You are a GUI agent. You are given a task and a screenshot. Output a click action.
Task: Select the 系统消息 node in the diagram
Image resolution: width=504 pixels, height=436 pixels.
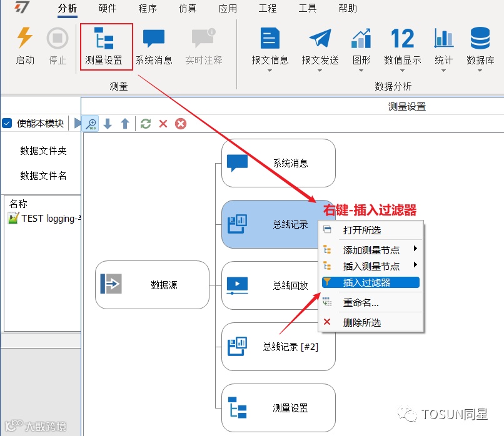(278, 163)
